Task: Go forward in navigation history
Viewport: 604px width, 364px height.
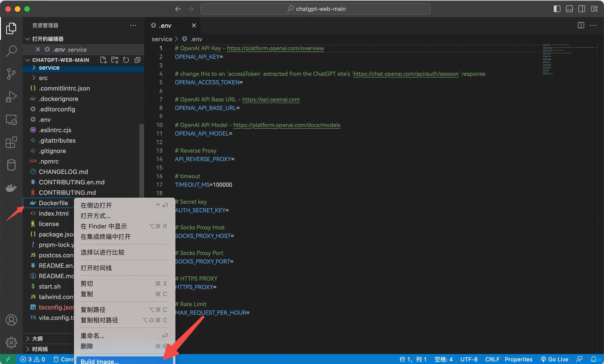Action: [190, 9]
